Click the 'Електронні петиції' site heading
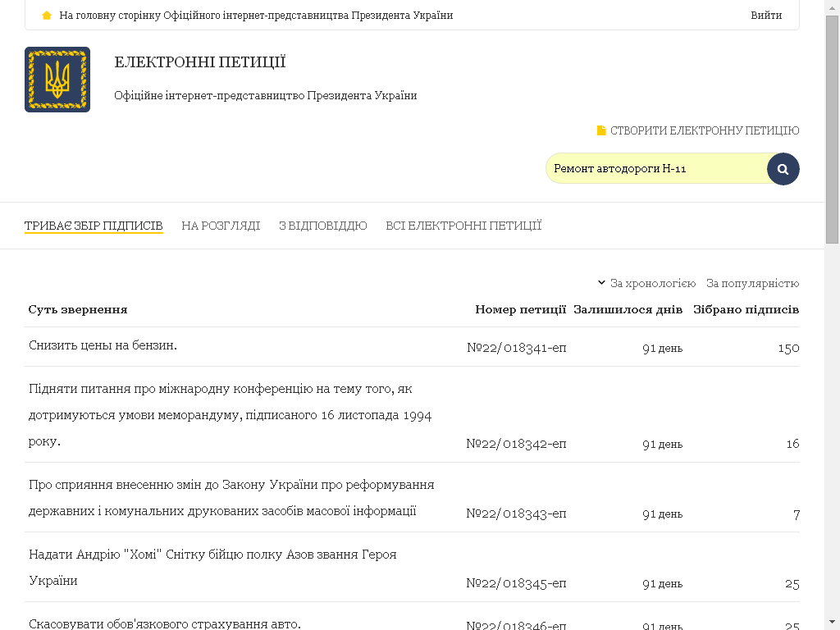This screenshot has height=630, width=840. 200,62
